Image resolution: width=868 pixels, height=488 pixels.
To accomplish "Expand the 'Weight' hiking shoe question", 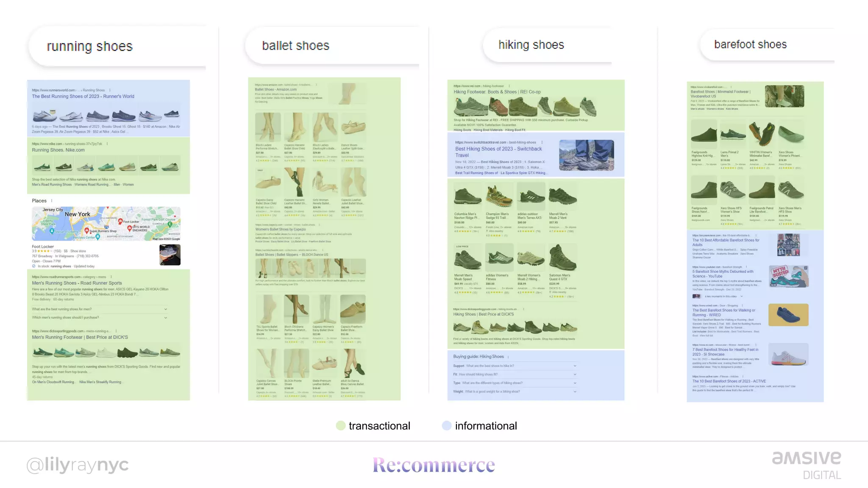I will pyautogui.click(x=575, y=392).
